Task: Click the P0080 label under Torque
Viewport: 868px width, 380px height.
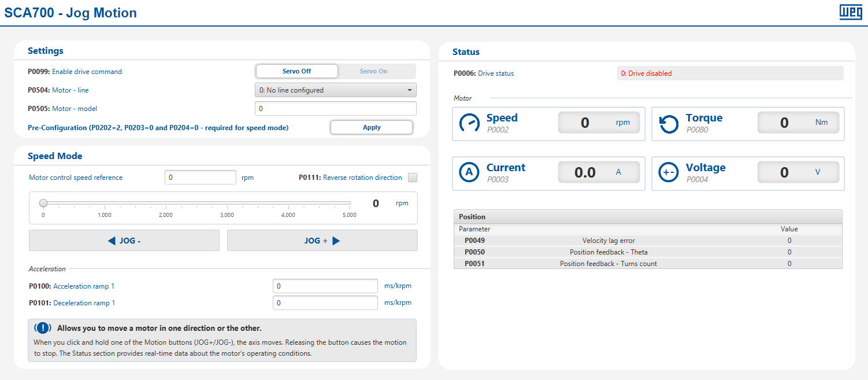Action: [697, 130]
